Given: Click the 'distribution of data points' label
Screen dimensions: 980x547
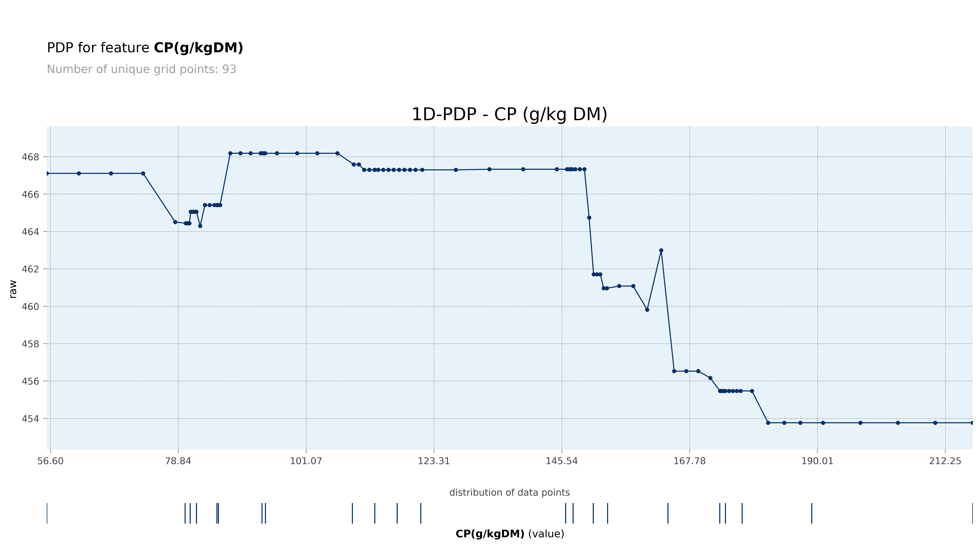Looking at the screenshot, I should (x=509, y=493).
